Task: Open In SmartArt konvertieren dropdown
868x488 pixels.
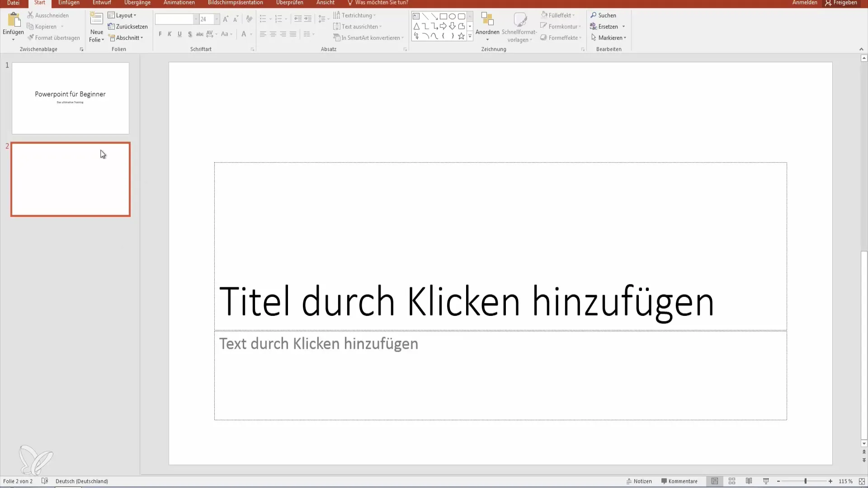Action: pos(368,38)
